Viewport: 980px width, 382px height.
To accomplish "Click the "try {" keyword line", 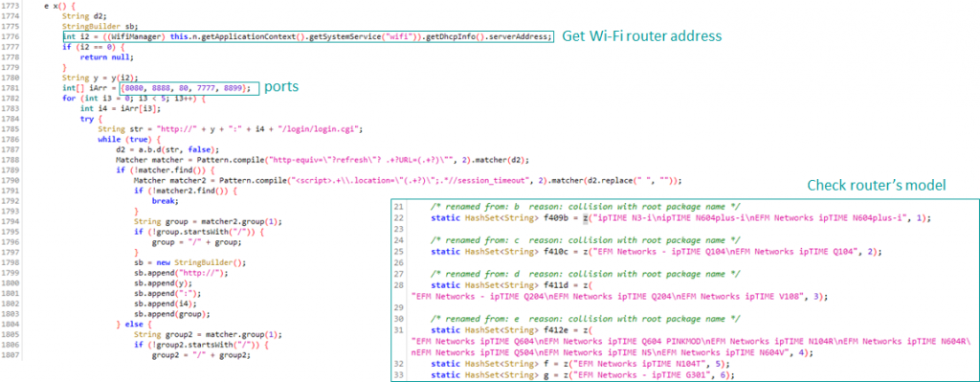I will point(91,118).
